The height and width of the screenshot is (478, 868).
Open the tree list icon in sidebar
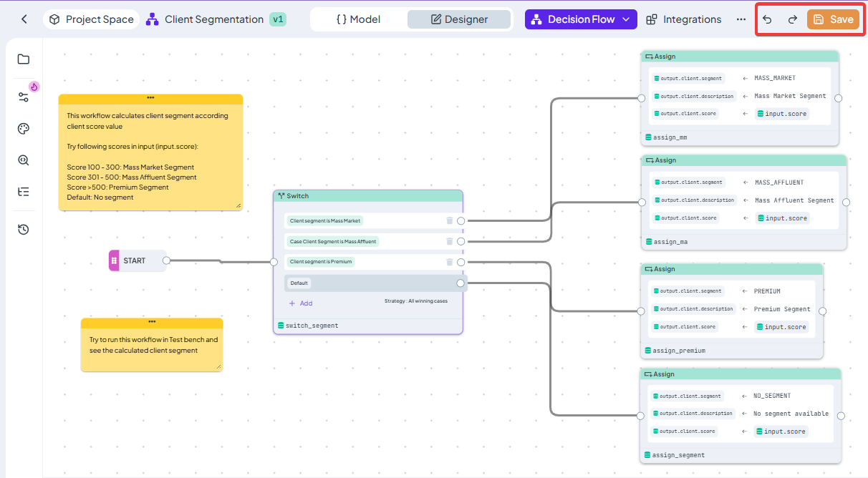click(24, 192)
